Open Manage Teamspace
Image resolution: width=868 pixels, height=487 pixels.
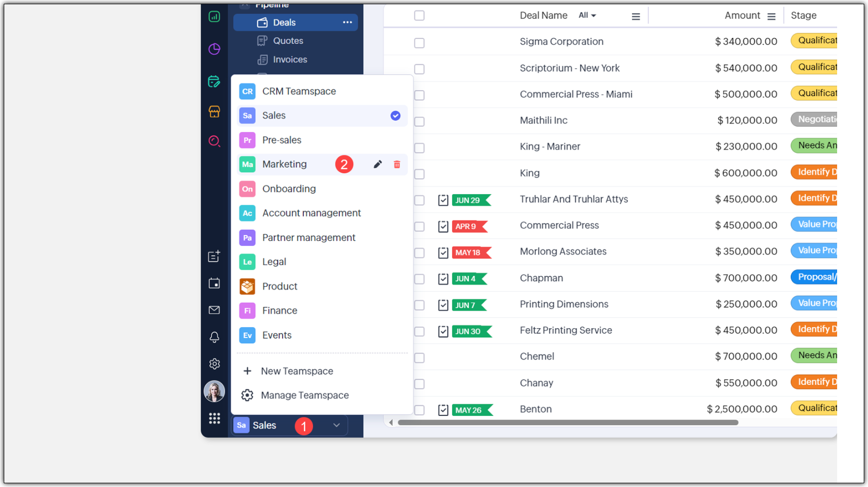click(304, 395)
